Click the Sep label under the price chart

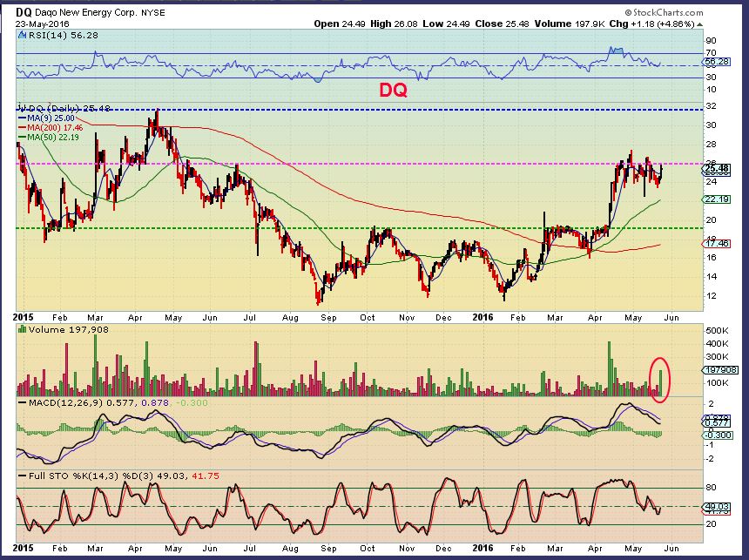pyautogui.click(x=328, y=318)
